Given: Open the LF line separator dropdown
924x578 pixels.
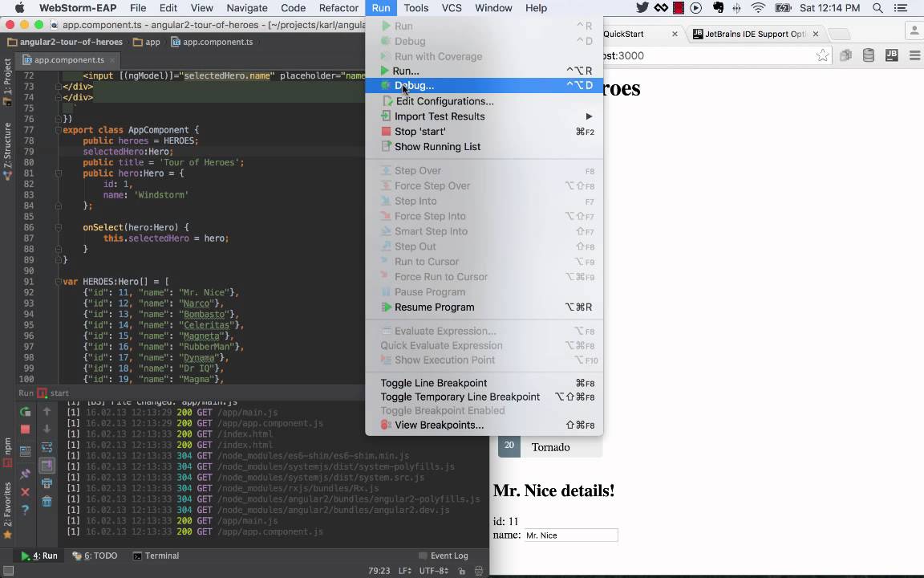Looking at the screenshot, I should point(405,570).
